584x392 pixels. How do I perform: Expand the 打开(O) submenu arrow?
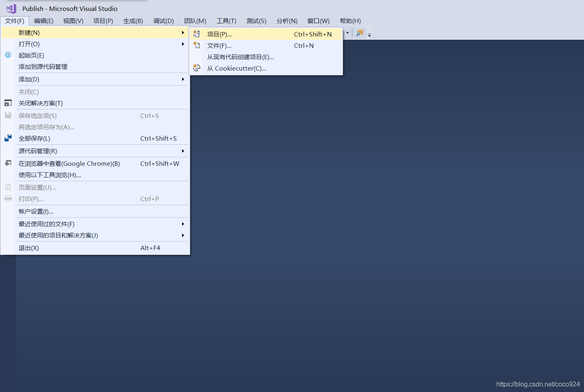click(x=183, y=44)
